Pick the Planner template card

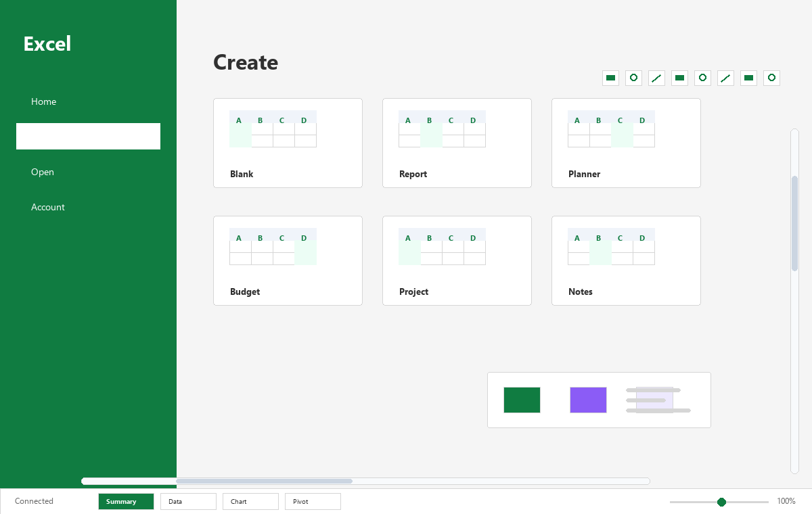(626, 143)
